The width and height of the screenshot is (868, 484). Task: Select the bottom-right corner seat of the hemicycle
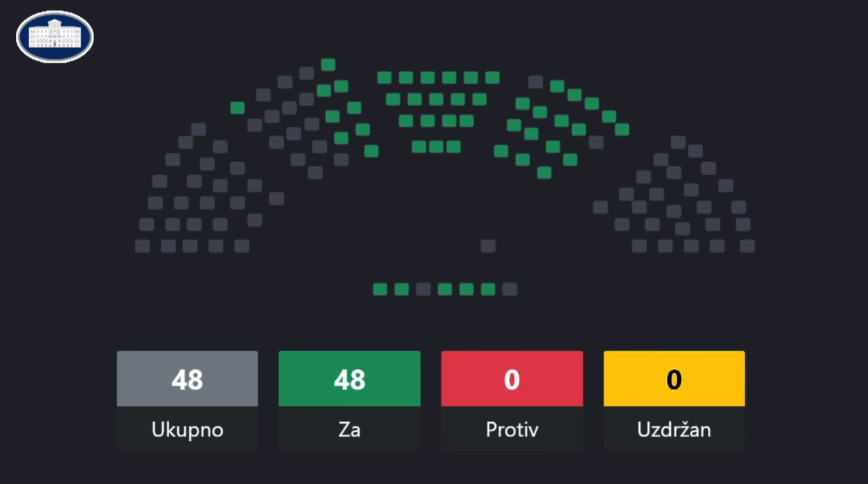(747, 245)
